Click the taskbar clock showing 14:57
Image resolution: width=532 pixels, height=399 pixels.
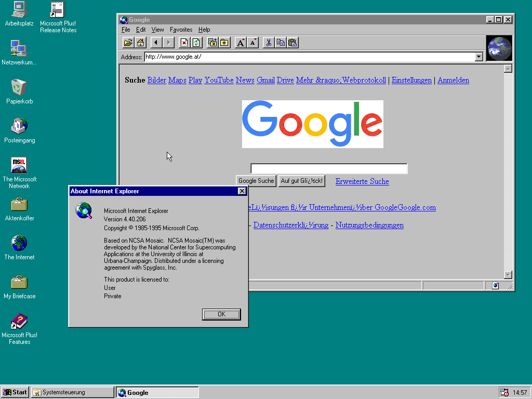(x=520, y=393)
